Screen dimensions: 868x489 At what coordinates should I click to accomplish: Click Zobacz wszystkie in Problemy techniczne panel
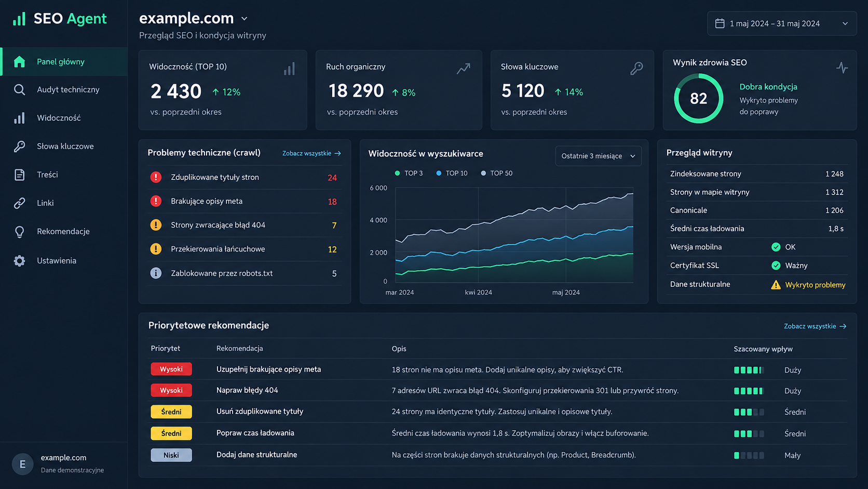pyautogui.click(x=311, y=153)
